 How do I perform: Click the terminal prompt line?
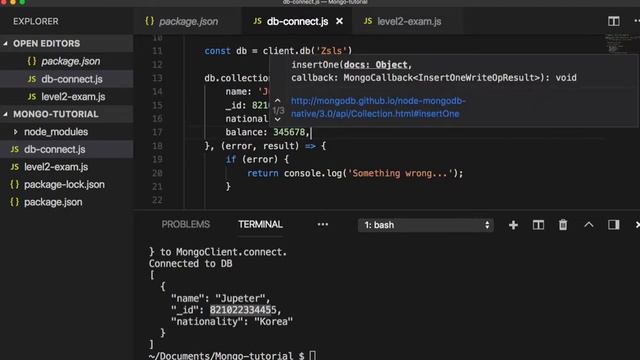point(232,356)
